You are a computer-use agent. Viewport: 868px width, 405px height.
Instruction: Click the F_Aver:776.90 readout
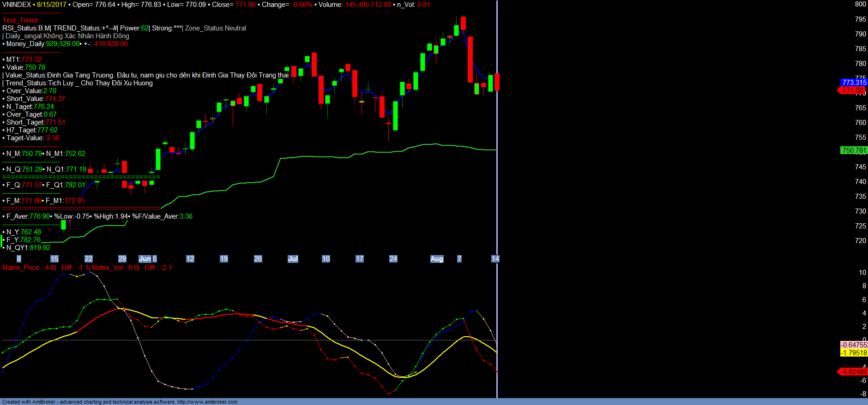pos(28,216)
